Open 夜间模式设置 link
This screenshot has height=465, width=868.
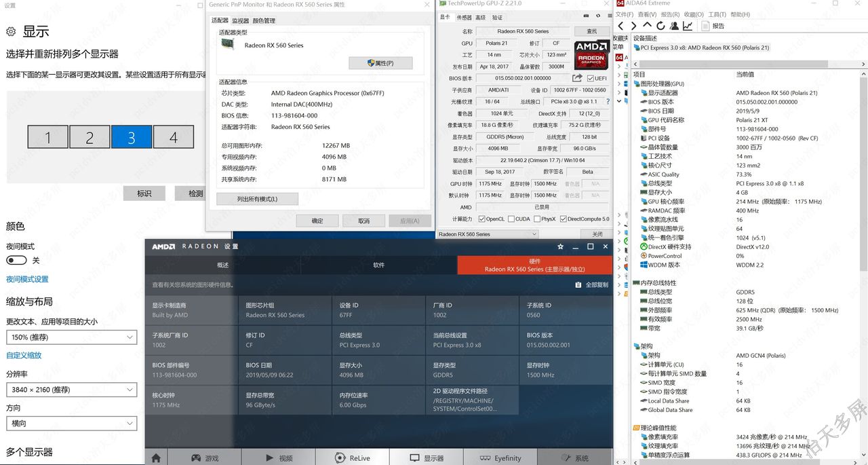click(27, 279)
